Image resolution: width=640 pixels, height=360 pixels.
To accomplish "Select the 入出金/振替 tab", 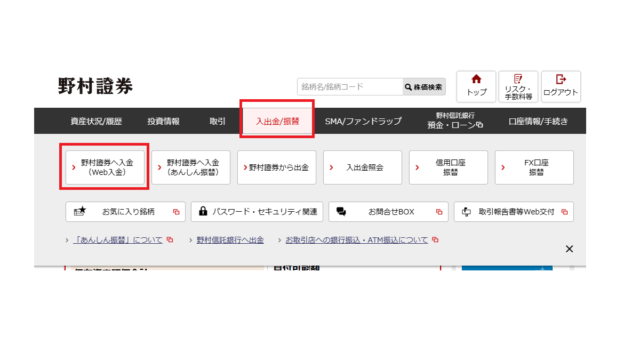I will 277,121.
